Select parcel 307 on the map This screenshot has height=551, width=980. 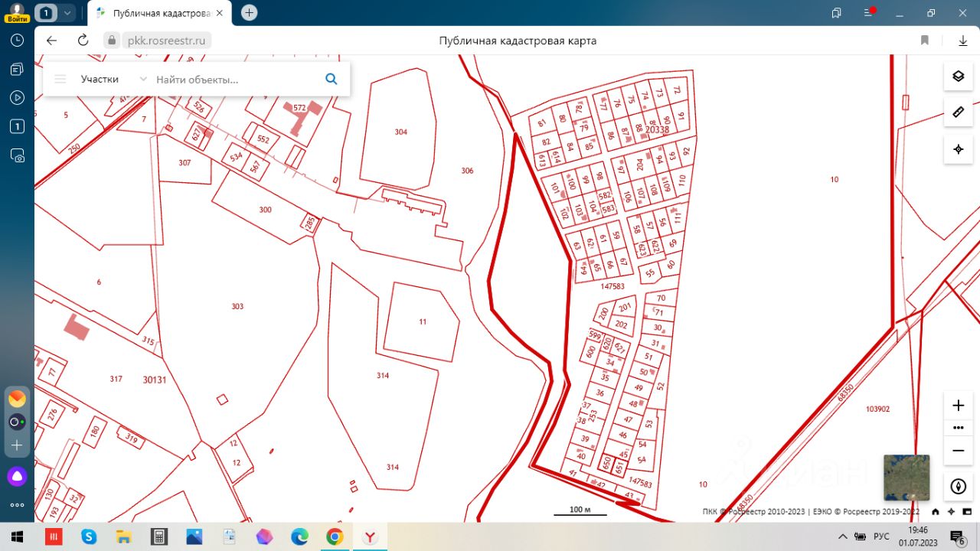(185, 163)
